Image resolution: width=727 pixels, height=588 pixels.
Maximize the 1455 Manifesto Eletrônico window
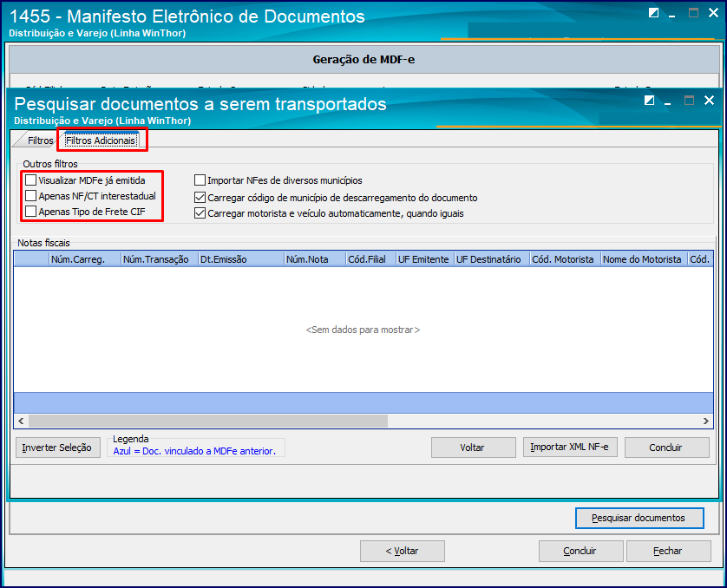click(x=694, y=13)
